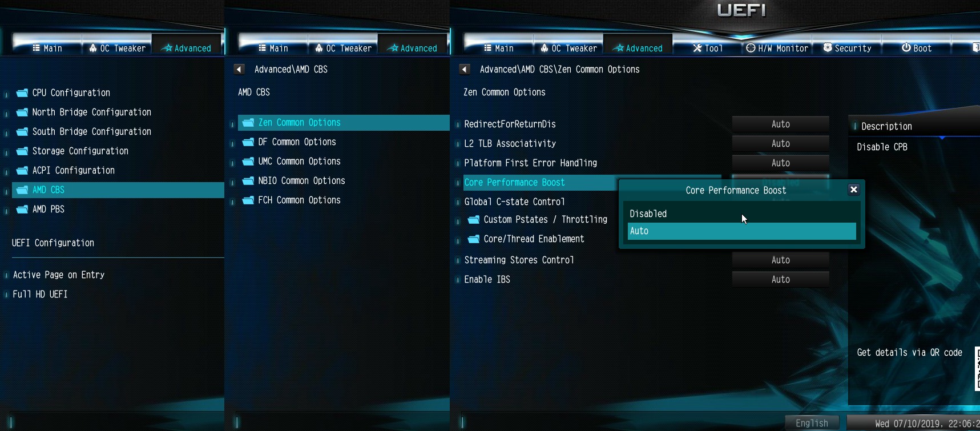
Task: Open DF Common Options folder
Action: tap(289, 142)
